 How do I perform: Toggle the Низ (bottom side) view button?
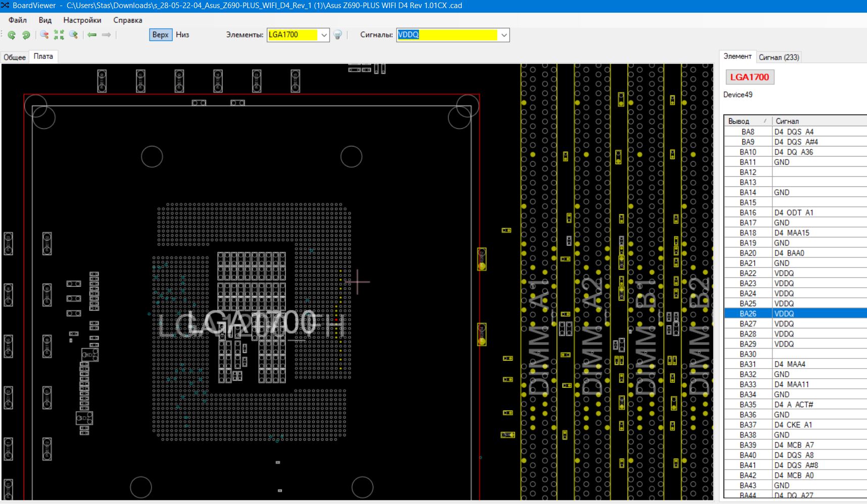click(182, 35)
